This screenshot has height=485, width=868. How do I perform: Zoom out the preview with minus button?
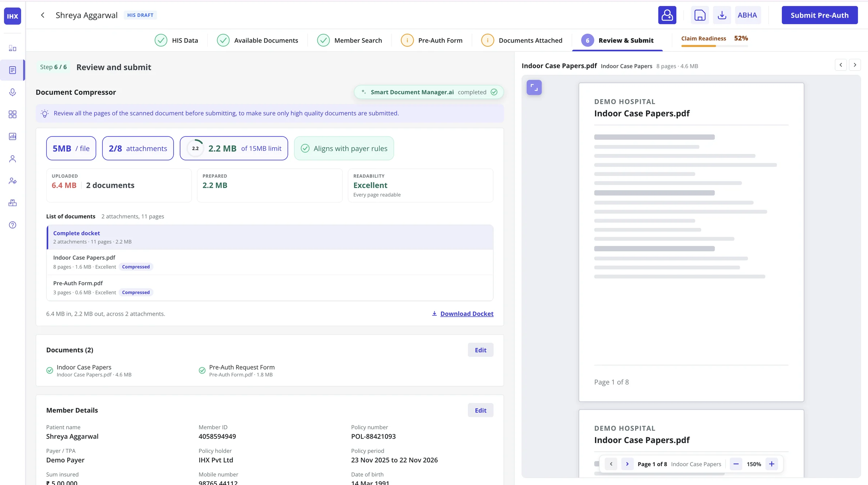pyautogui.click(x=736, y=464)
